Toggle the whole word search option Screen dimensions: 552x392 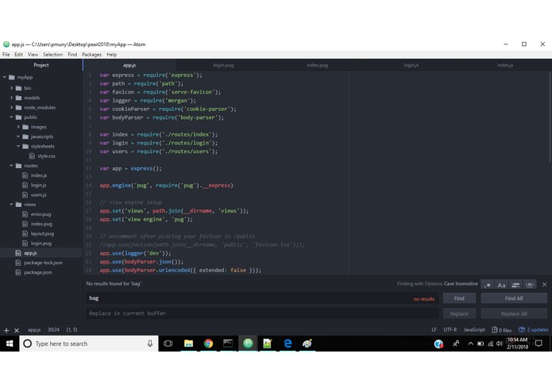(530, 285)
